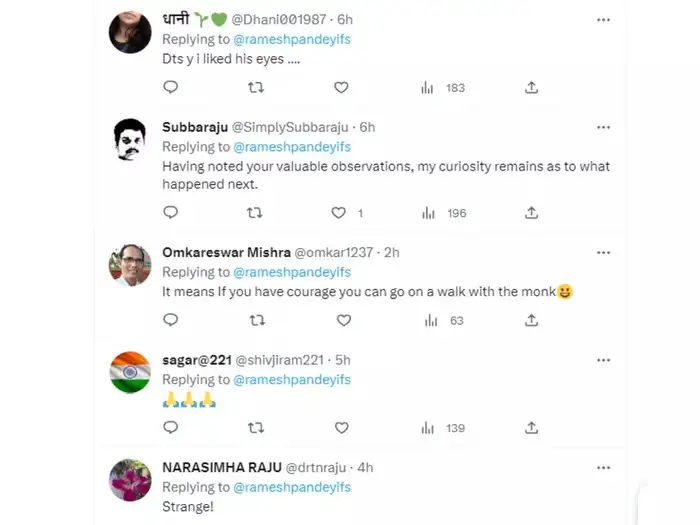Open more options menu on Subbaraju's tweet
Viewport: 700px width, 525px height.
[x=603, y=127]
